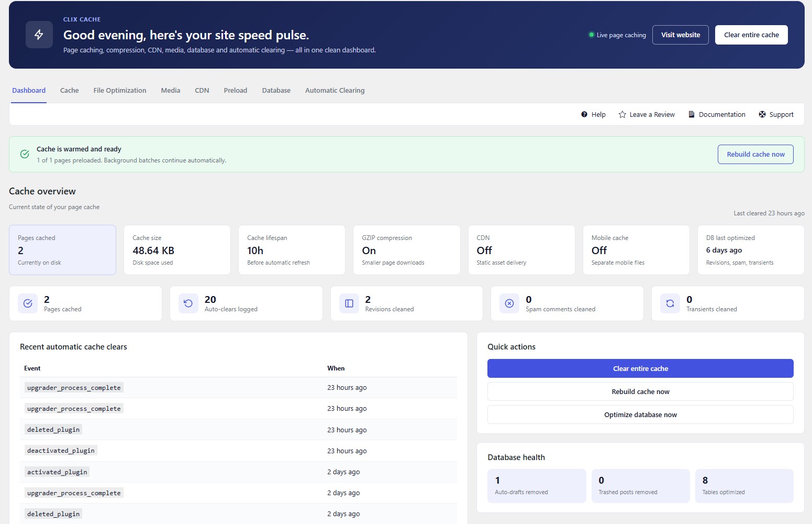Click the Tables optimized tile
The width and height of the screenshot is (812, 524).
pyautogui.click(x=744, y=486)
